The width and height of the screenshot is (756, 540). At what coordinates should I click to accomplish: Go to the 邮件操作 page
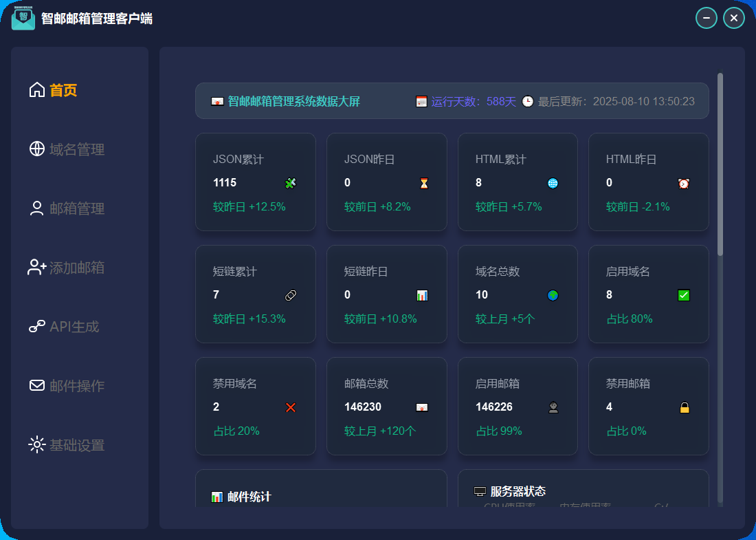click(77, 385)
